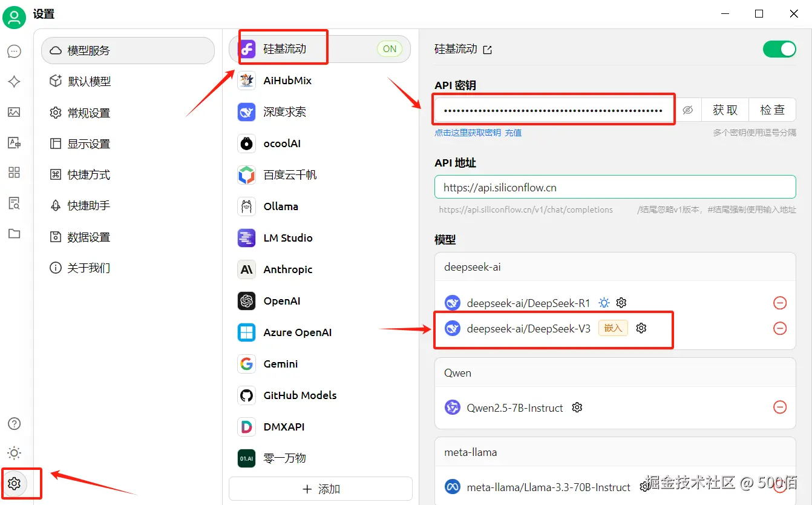Click the Qwen group header

click(615, 373)
